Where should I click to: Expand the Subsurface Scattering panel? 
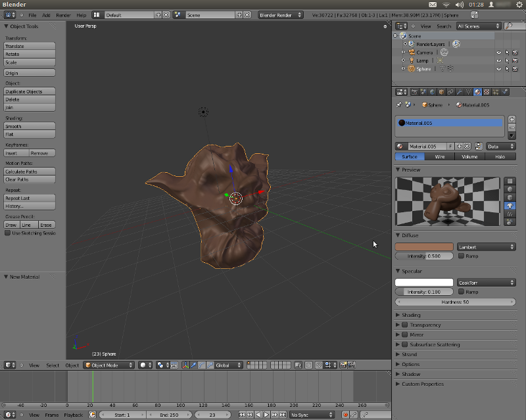pos(434,344)
